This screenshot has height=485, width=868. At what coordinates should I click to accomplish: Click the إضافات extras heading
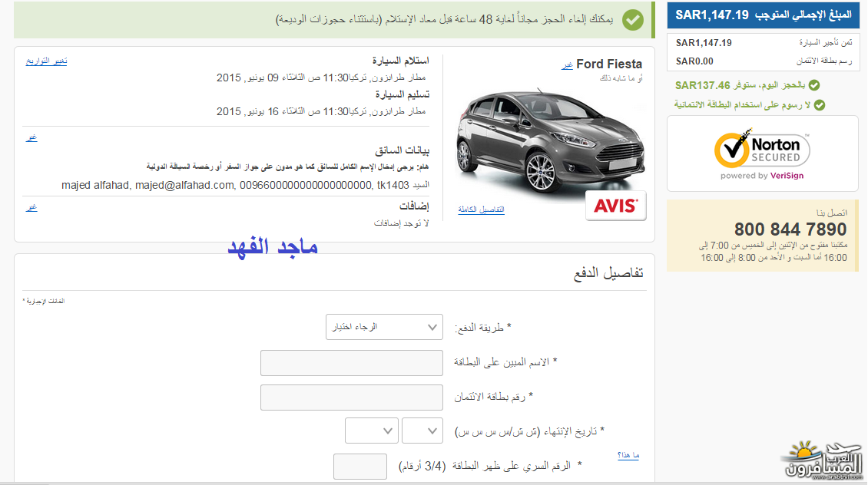click(414, 206)
